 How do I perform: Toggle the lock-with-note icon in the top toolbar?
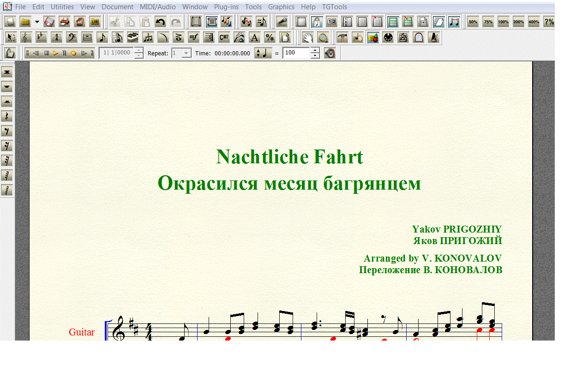tap(317, 22)
